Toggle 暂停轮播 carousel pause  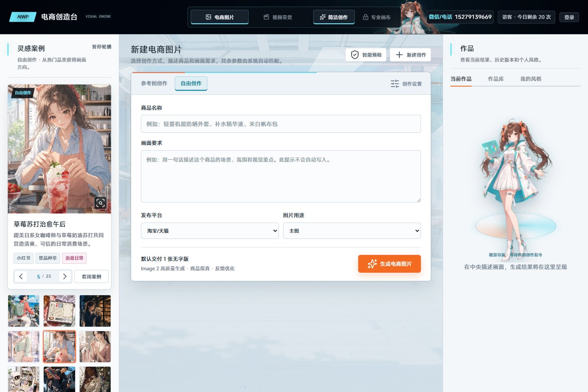coord(102,47)
